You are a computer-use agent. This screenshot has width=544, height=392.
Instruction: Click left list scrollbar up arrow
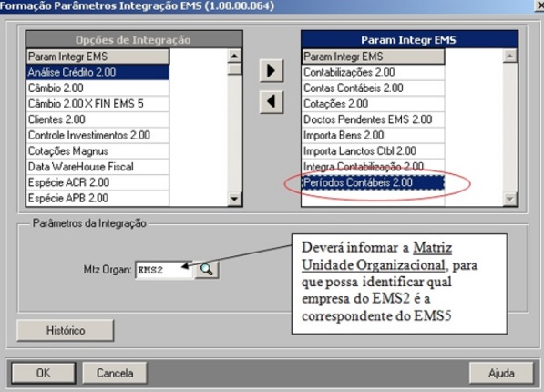(234, 56)
